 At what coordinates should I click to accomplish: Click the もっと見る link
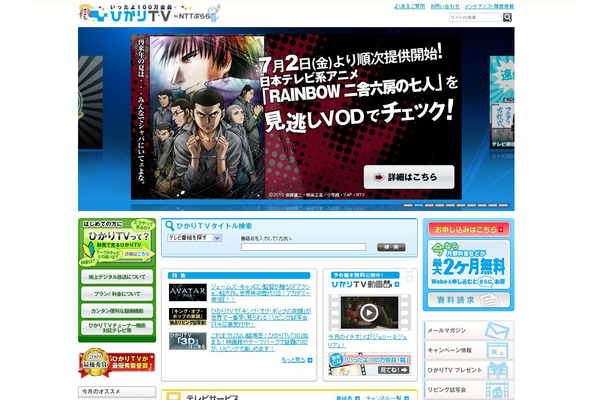point(293,360)
